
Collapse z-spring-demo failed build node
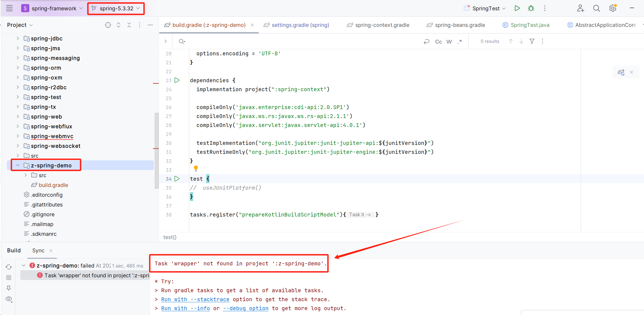[x=24, y=266]
